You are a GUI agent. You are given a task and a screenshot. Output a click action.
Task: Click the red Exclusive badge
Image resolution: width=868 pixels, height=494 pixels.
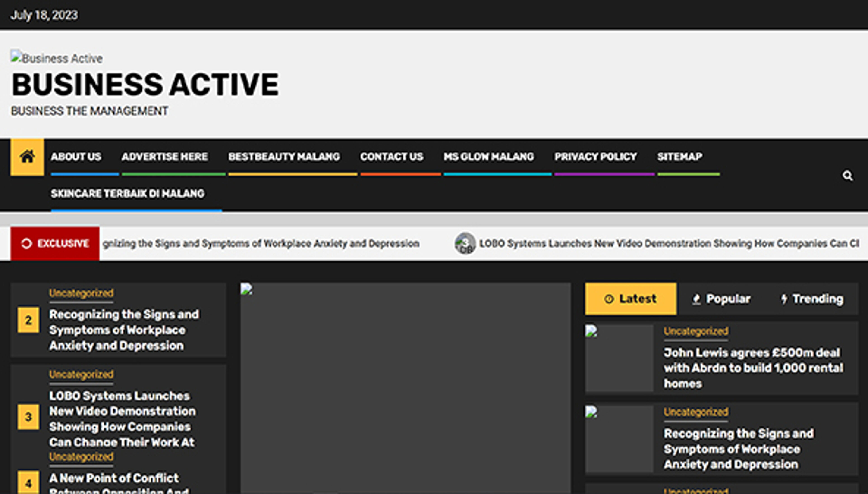click(x=55, y=243)
